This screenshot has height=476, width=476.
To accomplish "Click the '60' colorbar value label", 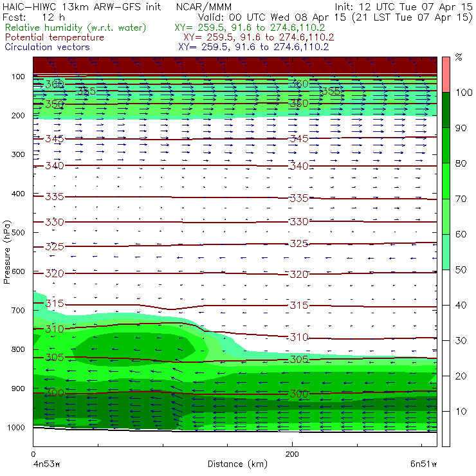I will click(x=461, y=234).
